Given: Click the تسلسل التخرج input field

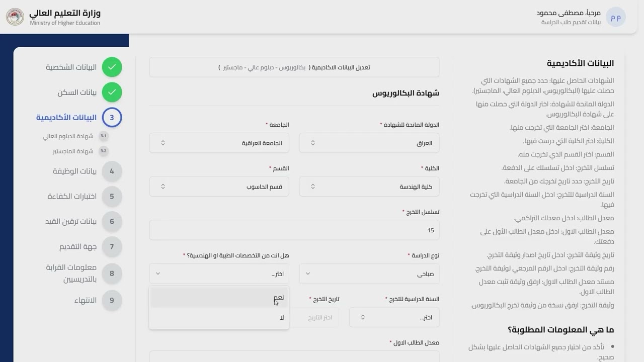Looking at the screenshot, I should (294, 230).
